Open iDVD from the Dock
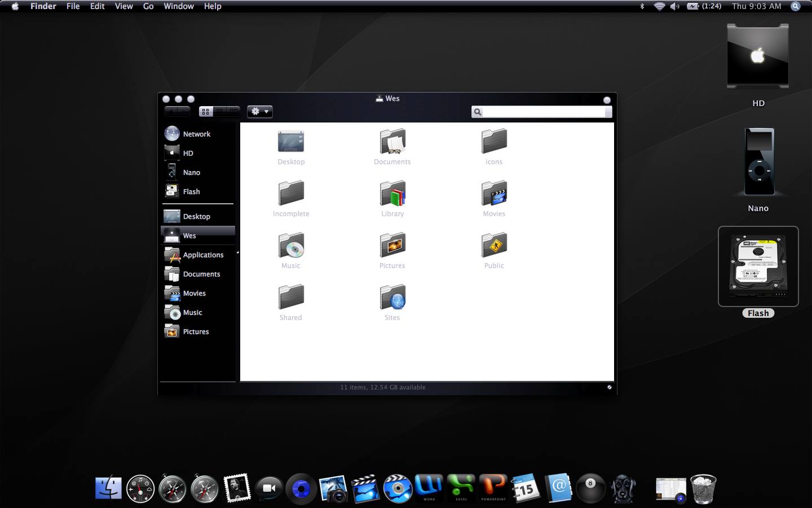The height and width of the screenshot is (508, 812). [397, 489]
